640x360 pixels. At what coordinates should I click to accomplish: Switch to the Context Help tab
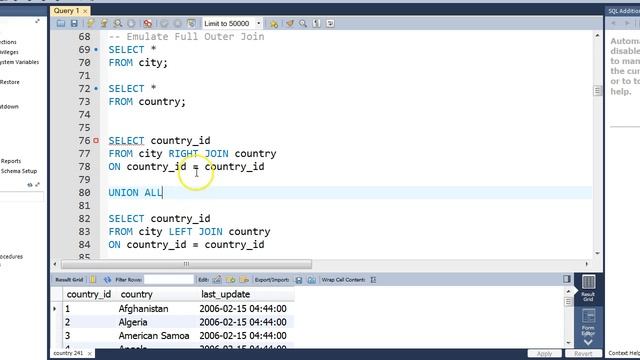(624, 353)
